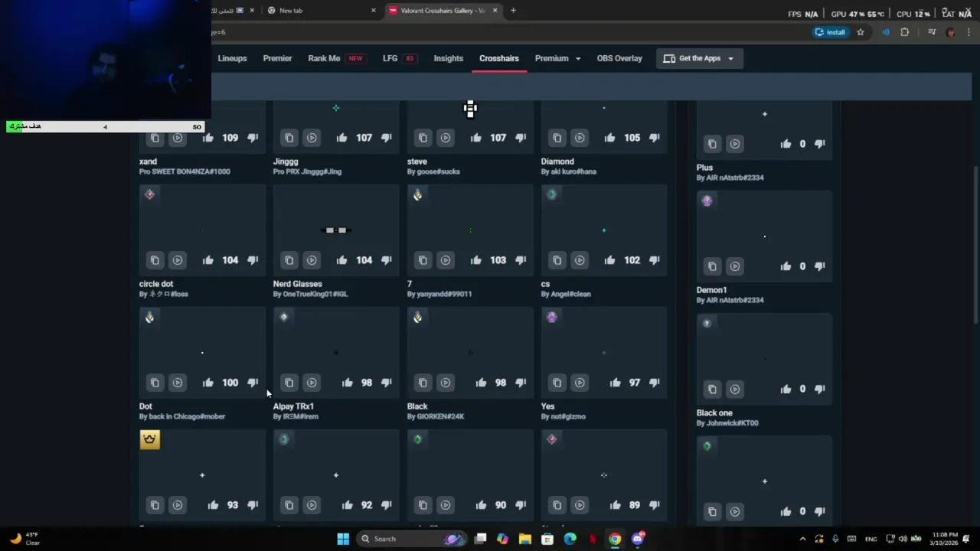Dislike the crosshair with 100 votes
Image resolution: width=980 pixels, height=551 pixels.
[253, 383]
